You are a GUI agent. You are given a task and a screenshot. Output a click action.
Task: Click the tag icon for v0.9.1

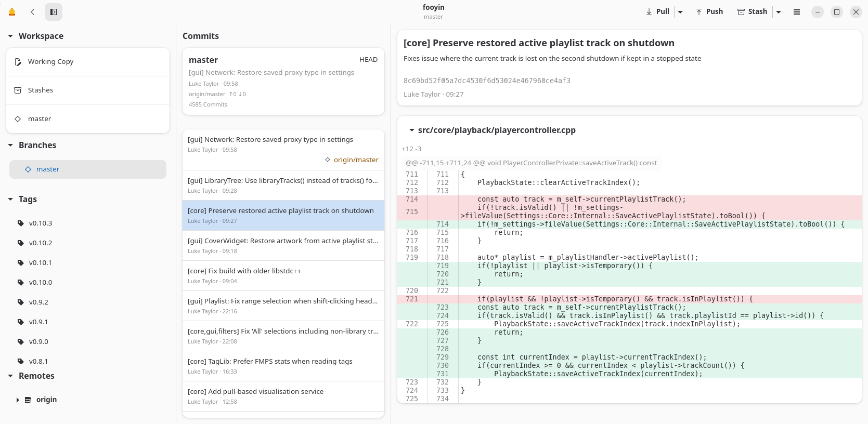click(21, 322)
